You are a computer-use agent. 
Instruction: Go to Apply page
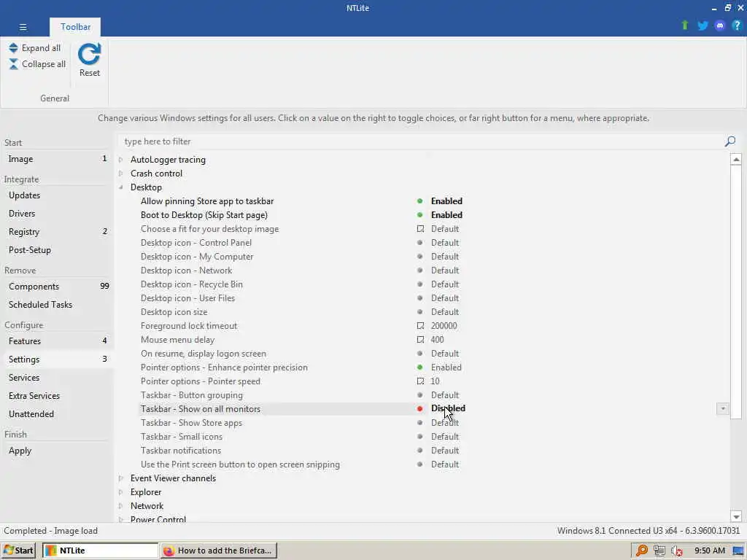(57, 451)
